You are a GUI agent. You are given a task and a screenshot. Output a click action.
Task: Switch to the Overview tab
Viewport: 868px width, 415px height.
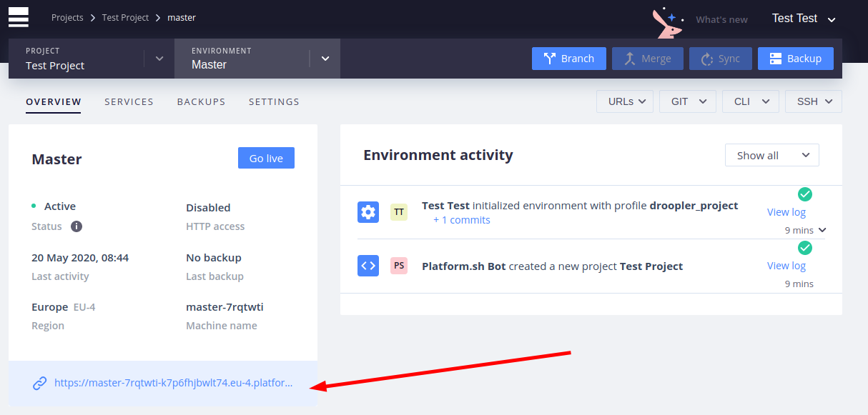click(x=54, y=101)
